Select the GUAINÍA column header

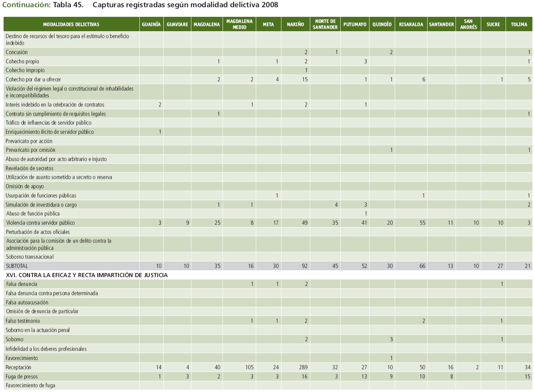[x=151, y=24]
